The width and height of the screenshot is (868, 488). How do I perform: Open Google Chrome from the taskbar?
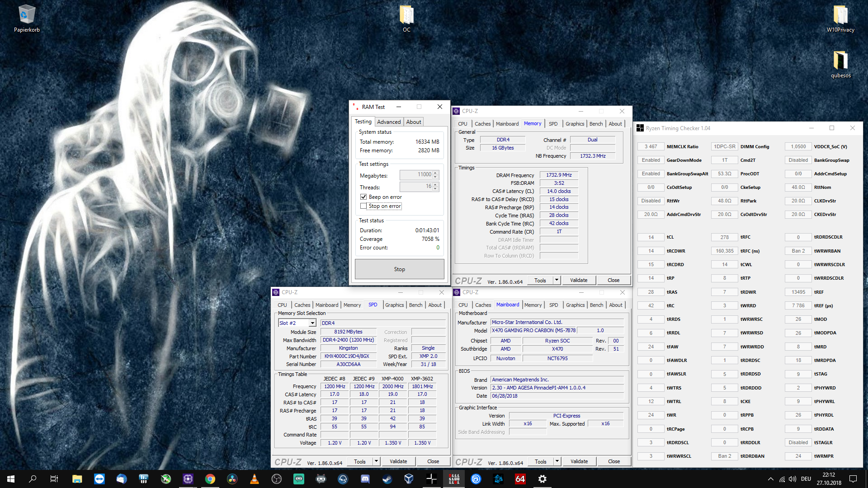(x=210, y=479)
